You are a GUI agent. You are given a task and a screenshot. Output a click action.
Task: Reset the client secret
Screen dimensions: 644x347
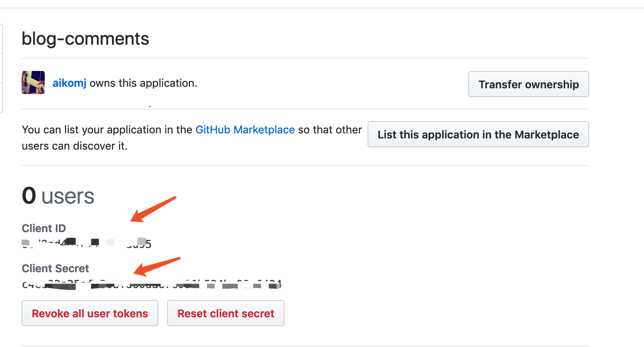(x=226, y=313)
